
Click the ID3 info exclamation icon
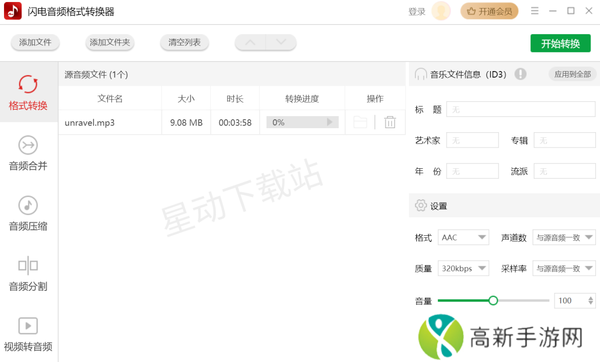pos(520,73)
